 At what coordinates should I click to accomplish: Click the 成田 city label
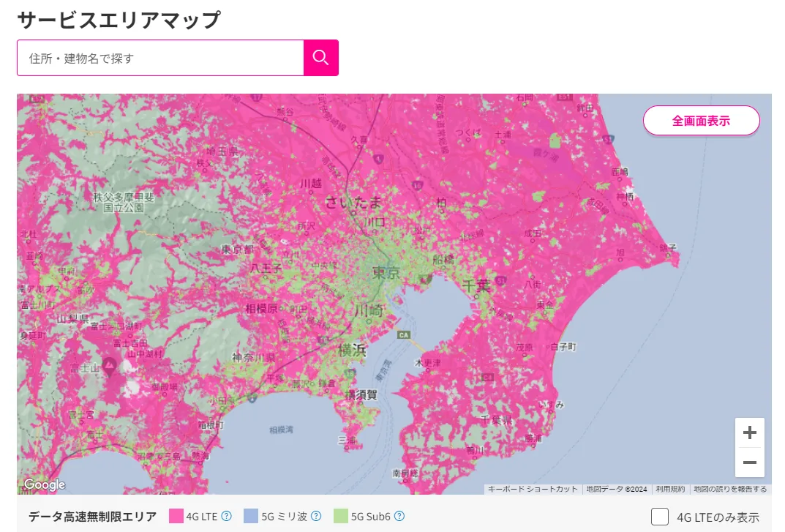pyautogui.click(x=533, y=233)
